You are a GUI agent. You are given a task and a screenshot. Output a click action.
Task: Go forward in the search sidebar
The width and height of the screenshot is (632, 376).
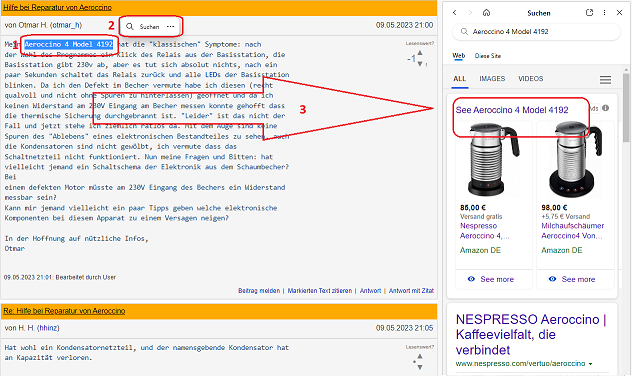coord(470,13)
